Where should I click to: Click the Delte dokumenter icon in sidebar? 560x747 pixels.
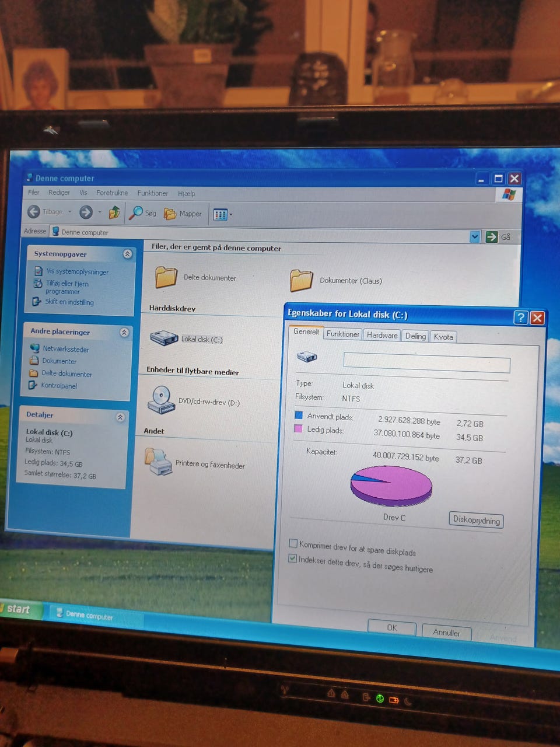(x=34, y=373)
